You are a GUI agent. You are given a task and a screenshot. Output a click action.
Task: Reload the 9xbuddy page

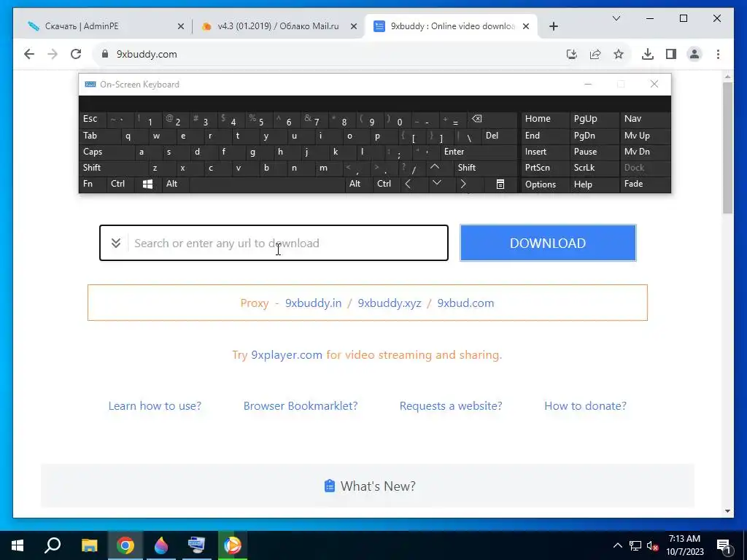(76, 54)
